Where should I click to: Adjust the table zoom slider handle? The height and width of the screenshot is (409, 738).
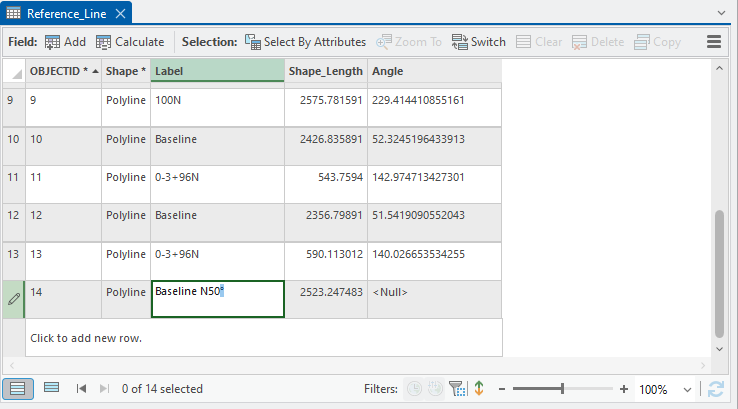(562, 389)
